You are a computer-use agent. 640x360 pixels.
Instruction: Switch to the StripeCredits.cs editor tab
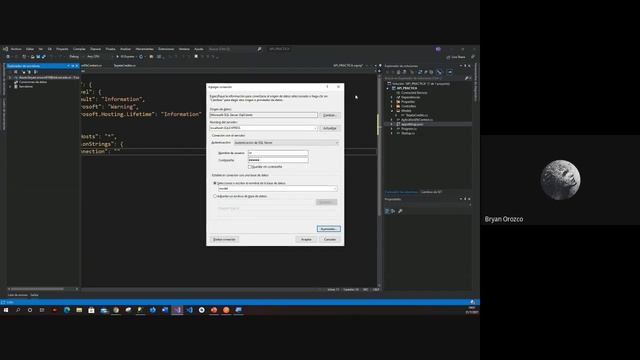[x=124, y=66]
